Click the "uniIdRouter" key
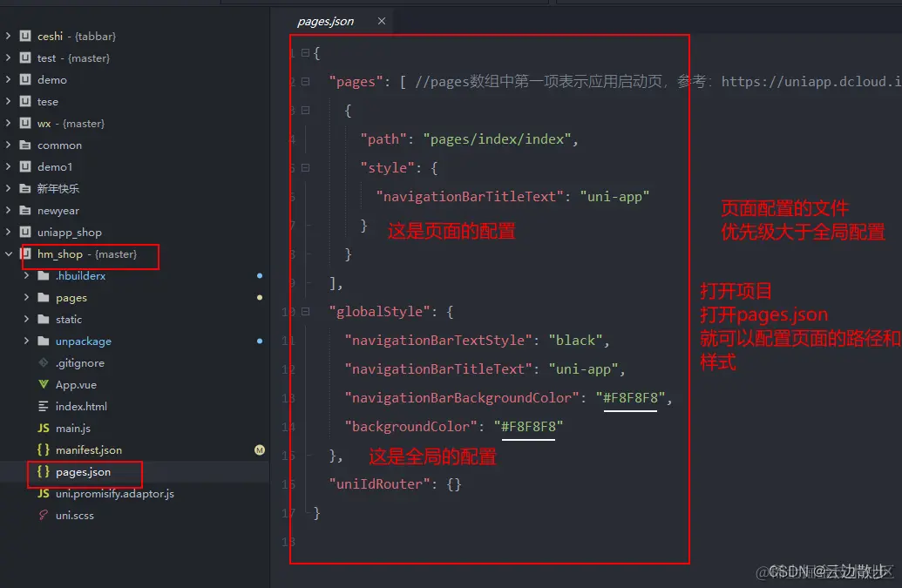Image resolution: width=902 pixels, height=588 pixels. coord(379,484)
